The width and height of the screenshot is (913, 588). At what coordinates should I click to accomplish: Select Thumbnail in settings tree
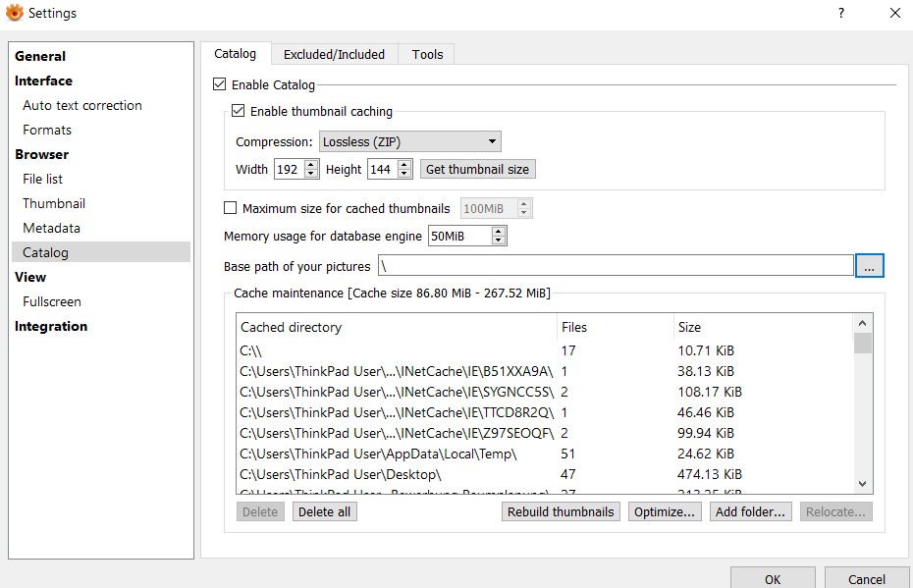54,203
